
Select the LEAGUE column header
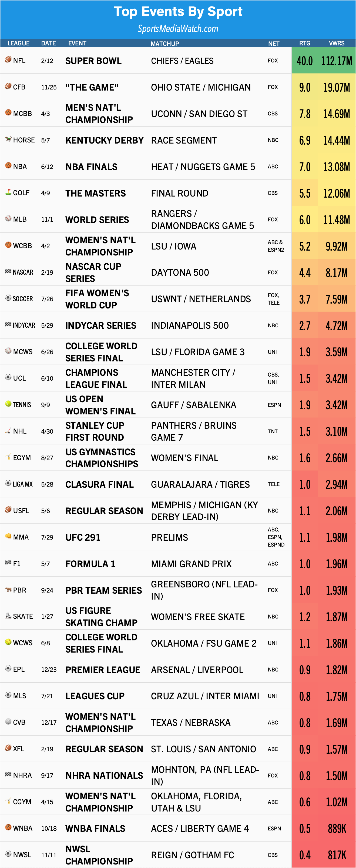coord(19,43)
